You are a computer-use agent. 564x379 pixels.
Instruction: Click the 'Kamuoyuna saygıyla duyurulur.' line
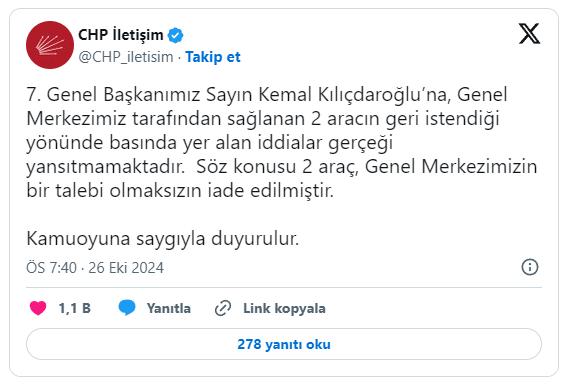(x=163, y=238)
